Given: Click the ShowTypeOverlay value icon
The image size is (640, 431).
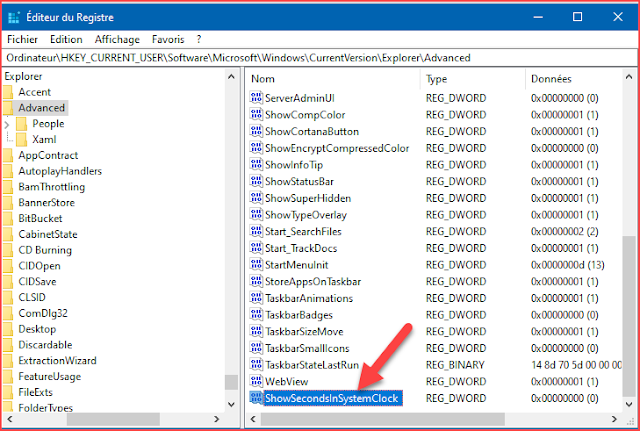Looking at the screenshot, I should point(256,215).
